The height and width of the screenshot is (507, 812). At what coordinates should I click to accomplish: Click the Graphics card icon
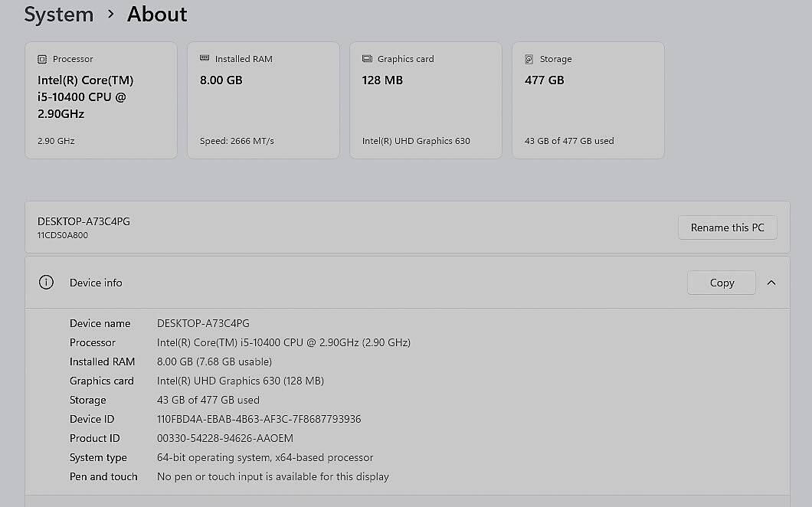click(367, 58)
